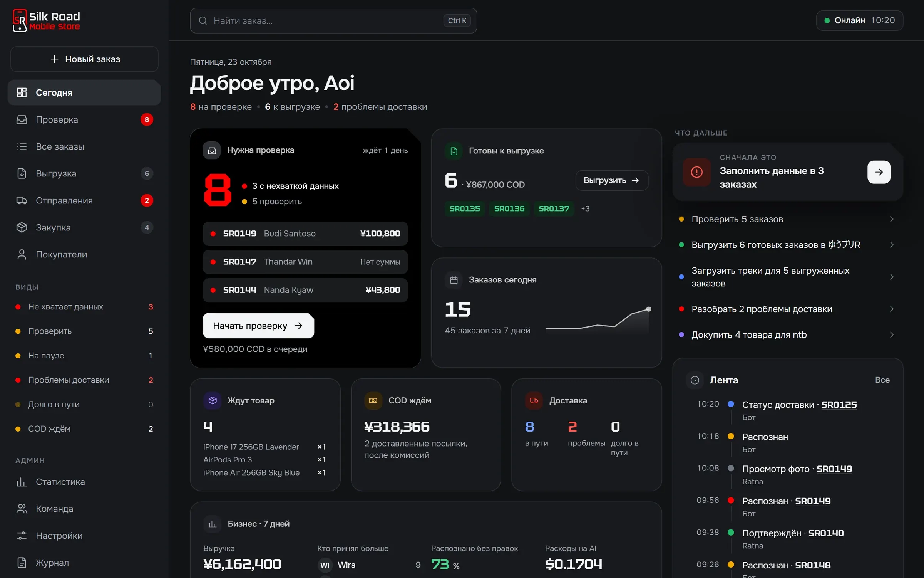Expand Докупить 4 товара для ntb chevron
This screenshot has width=924, height=578.
[891, 334]
